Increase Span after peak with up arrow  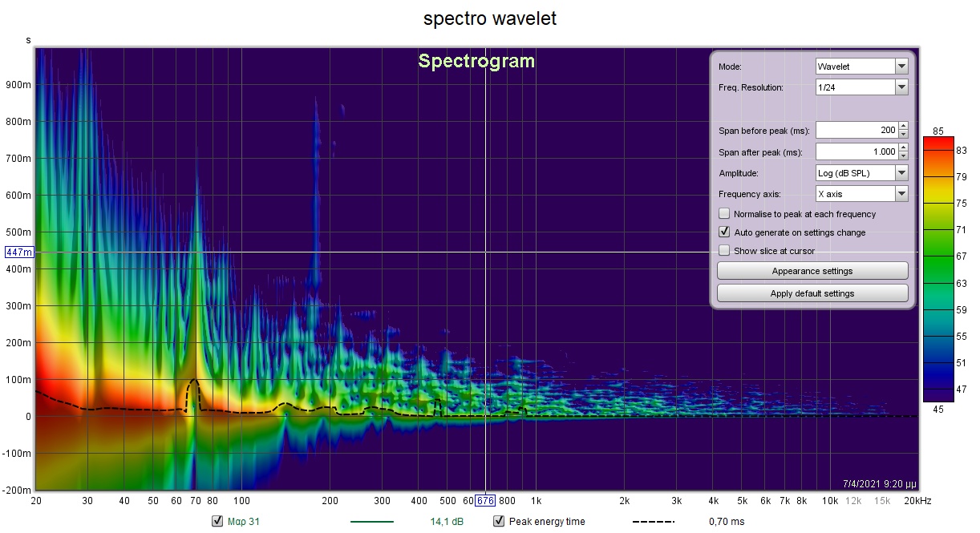coord(903,147)
